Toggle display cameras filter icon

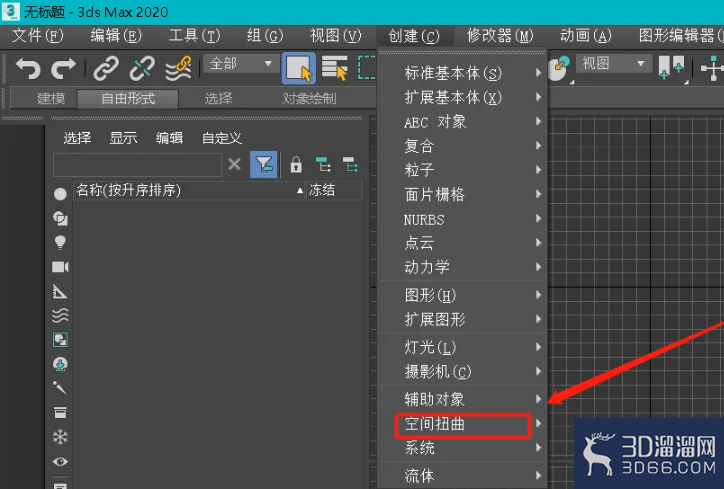[x=60, y=267]
